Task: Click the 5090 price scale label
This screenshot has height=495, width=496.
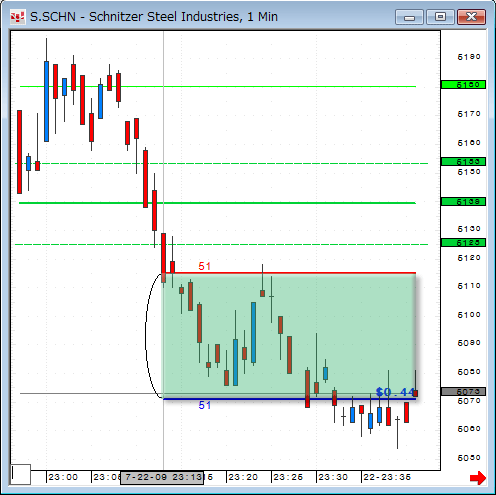Action: pyautogui.click(x=469, y=343)
